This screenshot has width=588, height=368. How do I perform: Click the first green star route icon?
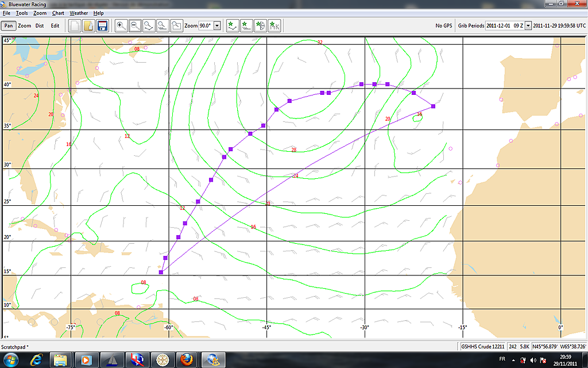[233, 26]
